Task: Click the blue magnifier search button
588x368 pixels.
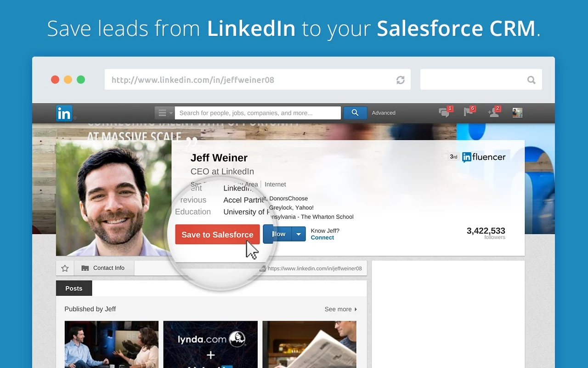Action: (x=355, y=113)
